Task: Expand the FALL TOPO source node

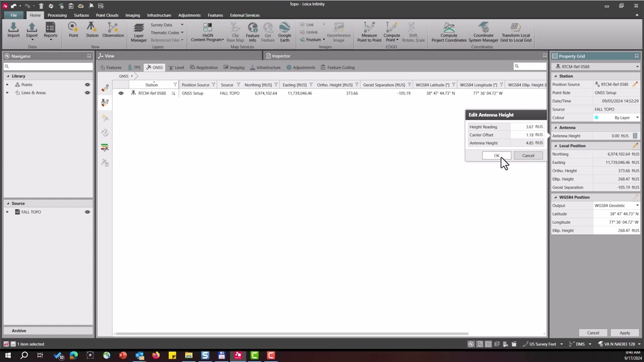Action: [x=7, y=212]
